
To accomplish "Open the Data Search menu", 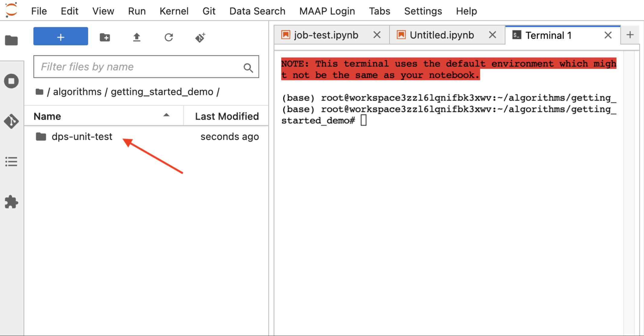I will 257,11.
